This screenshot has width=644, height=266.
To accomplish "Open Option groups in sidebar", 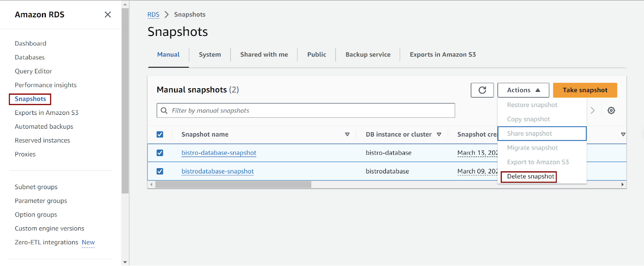I will tap(36, 215).
